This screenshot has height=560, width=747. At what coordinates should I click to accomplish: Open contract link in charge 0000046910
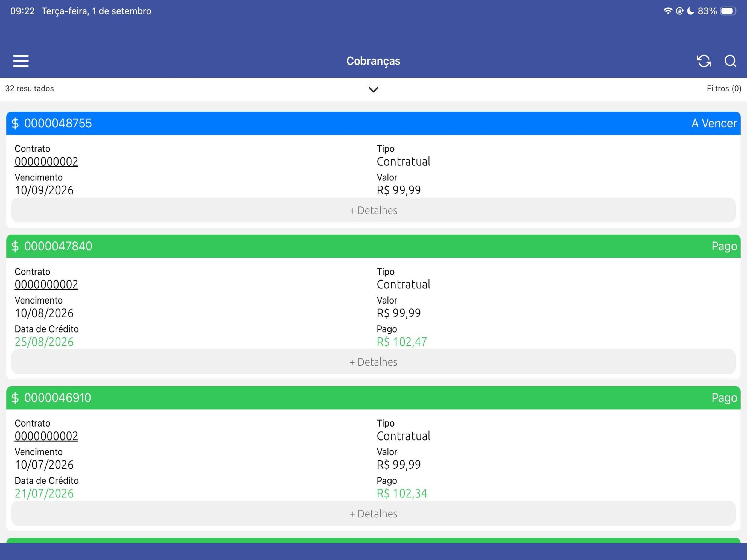click(46, 436)
